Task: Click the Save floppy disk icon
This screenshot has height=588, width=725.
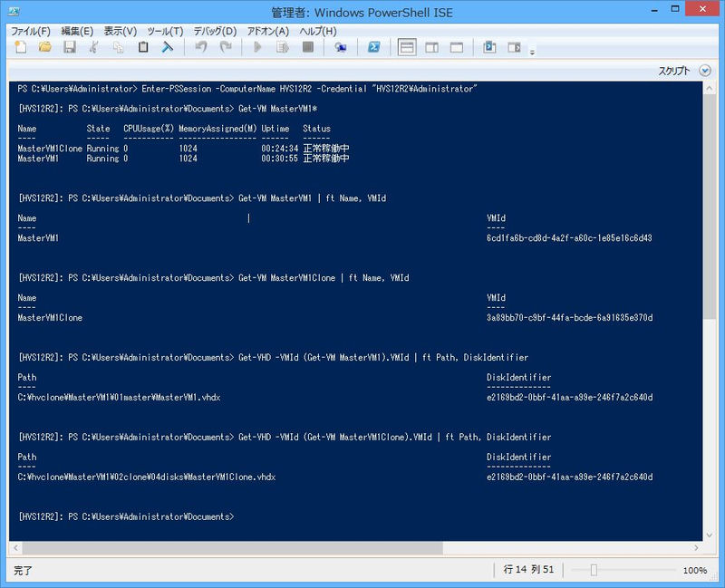Action: click(x=70, y=47)
